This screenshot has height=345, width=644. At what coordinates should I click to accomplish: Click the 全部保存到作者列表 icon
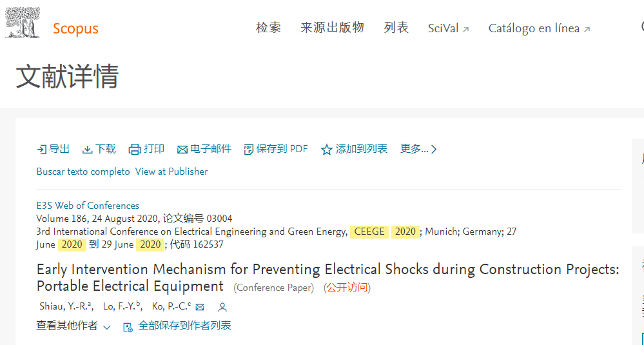coord(128,328)
